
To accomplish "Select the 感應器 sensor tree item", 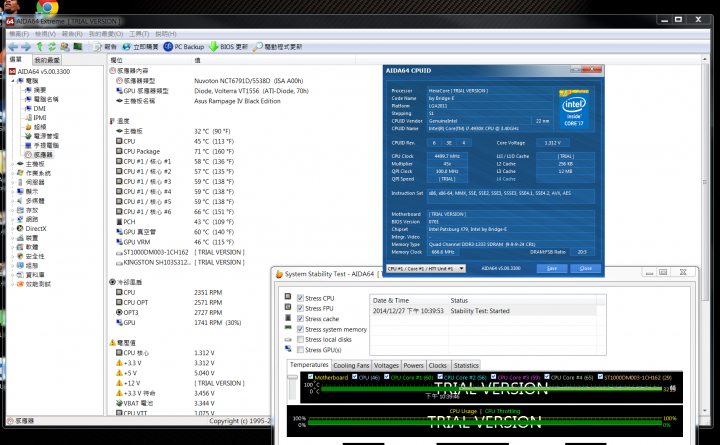I will (43, 155).
